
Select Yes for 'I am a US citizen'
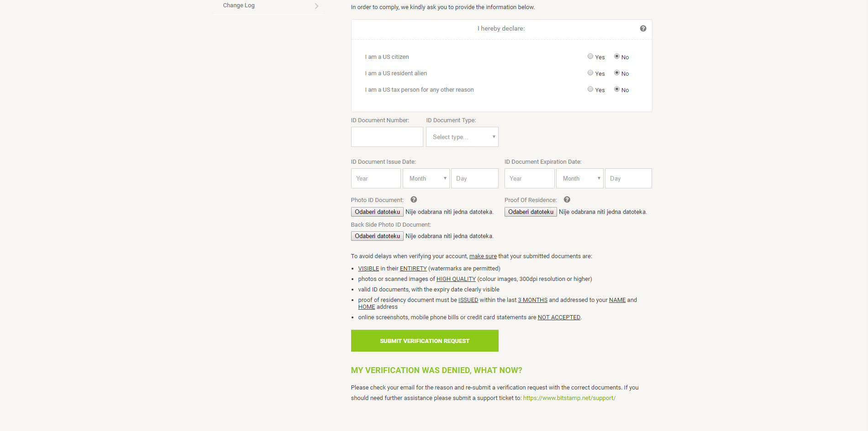click(x=590, y=57)
